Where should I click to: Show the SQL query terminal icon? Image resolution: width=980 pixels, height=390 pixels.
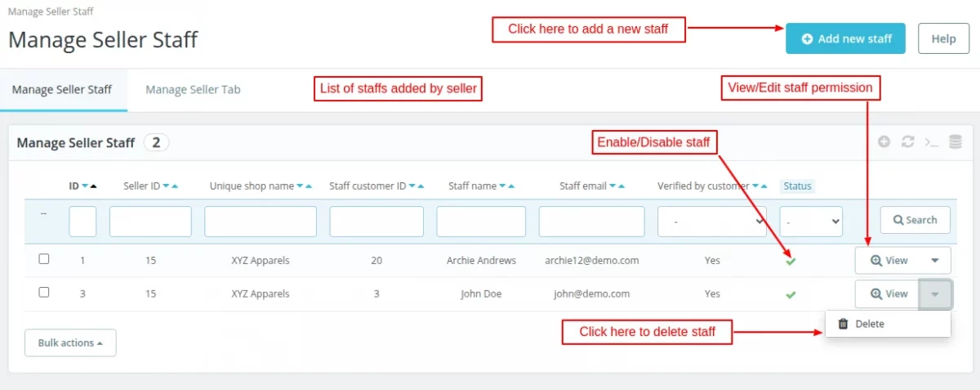[931, 141]
